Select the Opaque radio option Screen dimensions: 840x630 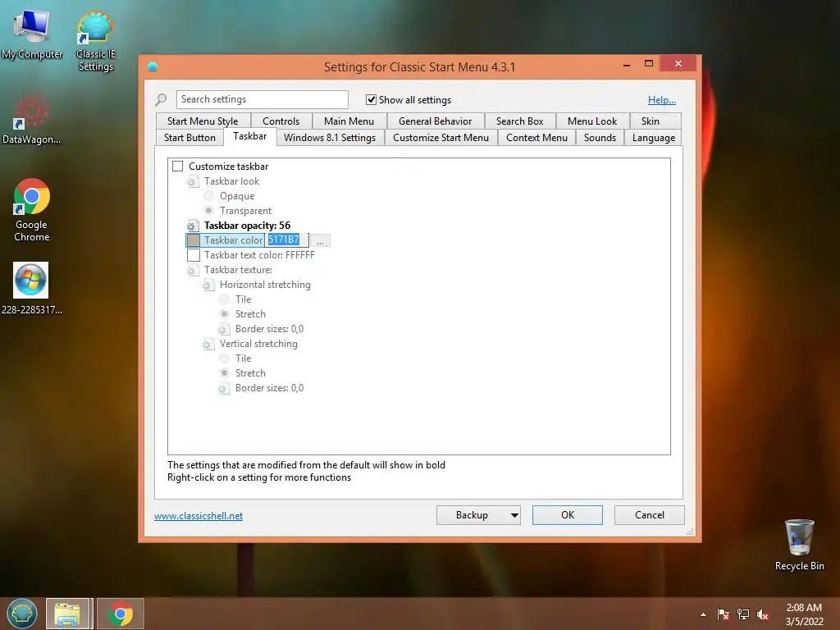click(209, 196)
